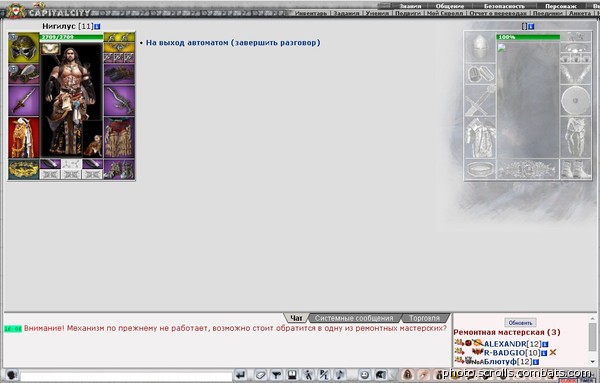
Task: Click info icon next to ALEXANDR[12]
Action: click(x=545, y=344)
